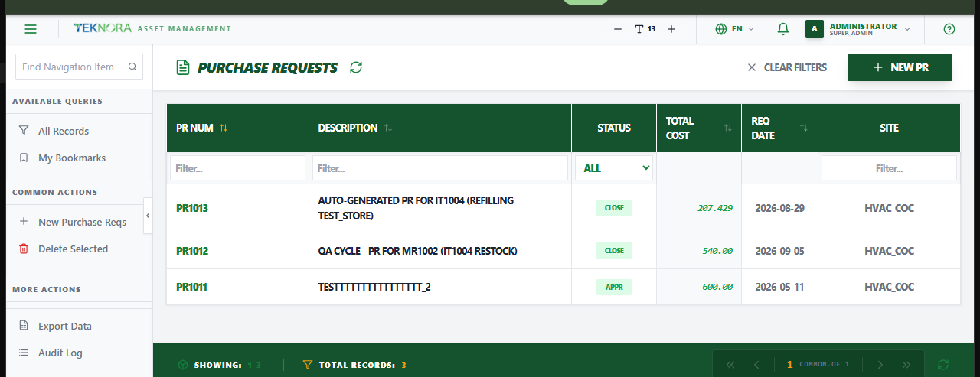Click the CLOSE status badge for PR1013
980x377 pixels.
tap(614, 208)
